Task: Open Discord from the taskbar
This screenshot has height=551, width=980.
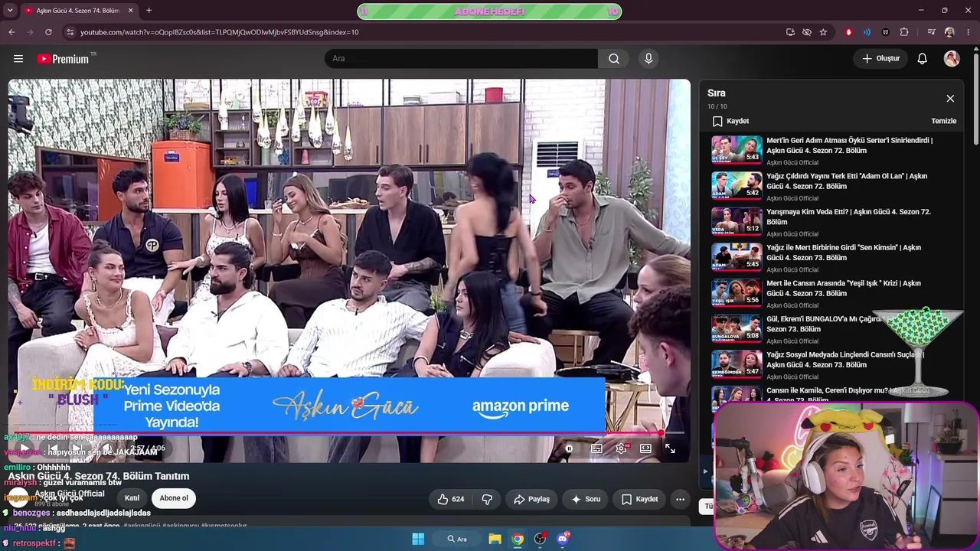Action: [563, 539]
